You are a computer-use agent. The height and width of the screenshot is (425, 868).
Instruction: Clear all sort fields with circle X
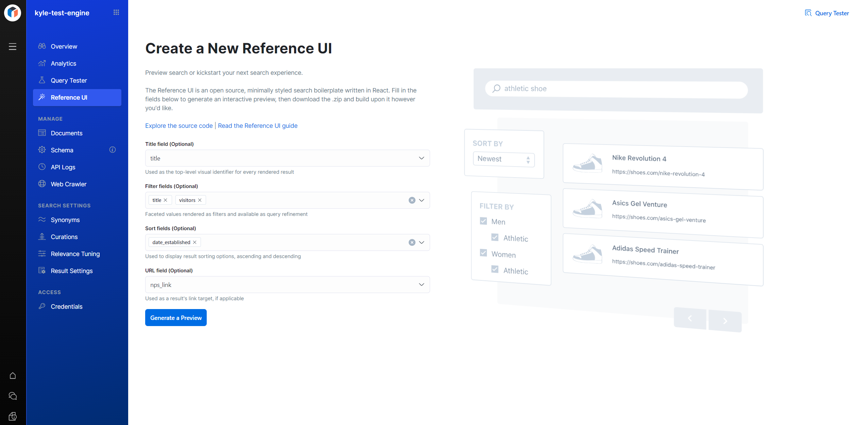[412, 242]
